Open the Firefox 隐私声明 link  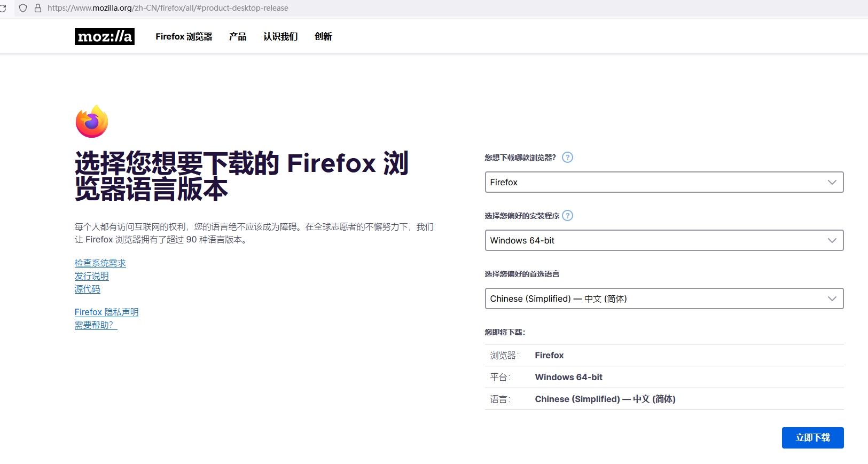pyautogui.click(x=107, y=312)
